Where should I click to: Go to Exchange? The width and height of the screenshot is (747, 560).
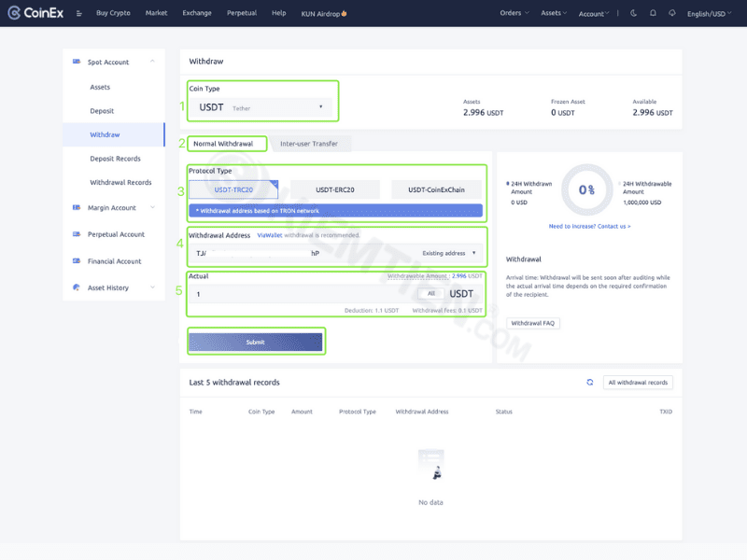(197, 13)
